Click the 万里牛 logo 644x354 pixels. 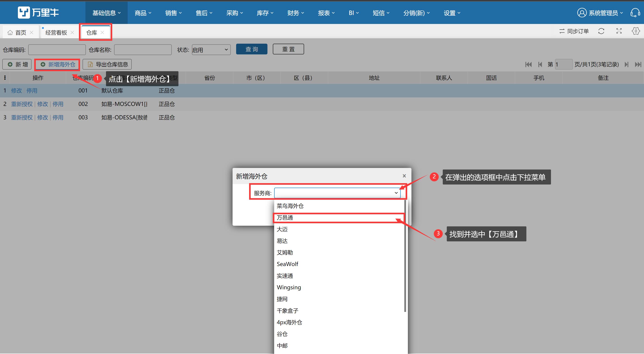(x=38, y=13)
